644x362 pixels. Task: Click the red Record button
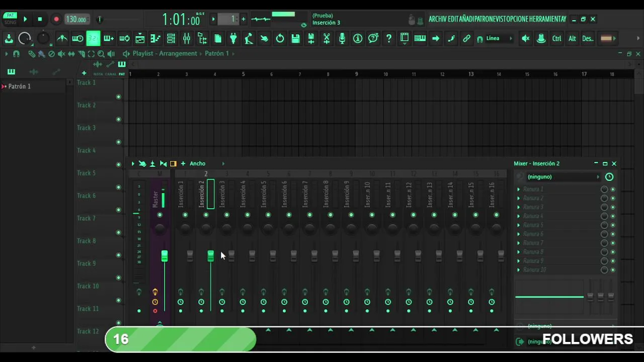56,19
